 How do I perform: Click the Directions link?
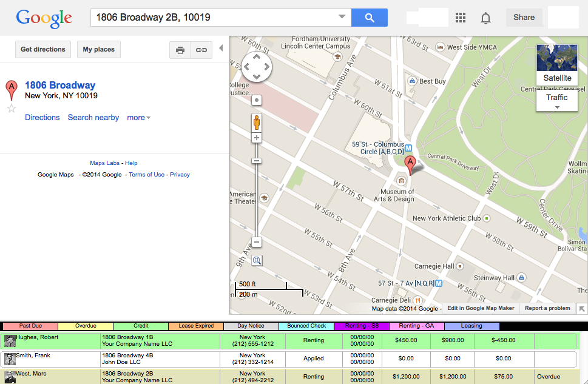click(x=42, y=118)
